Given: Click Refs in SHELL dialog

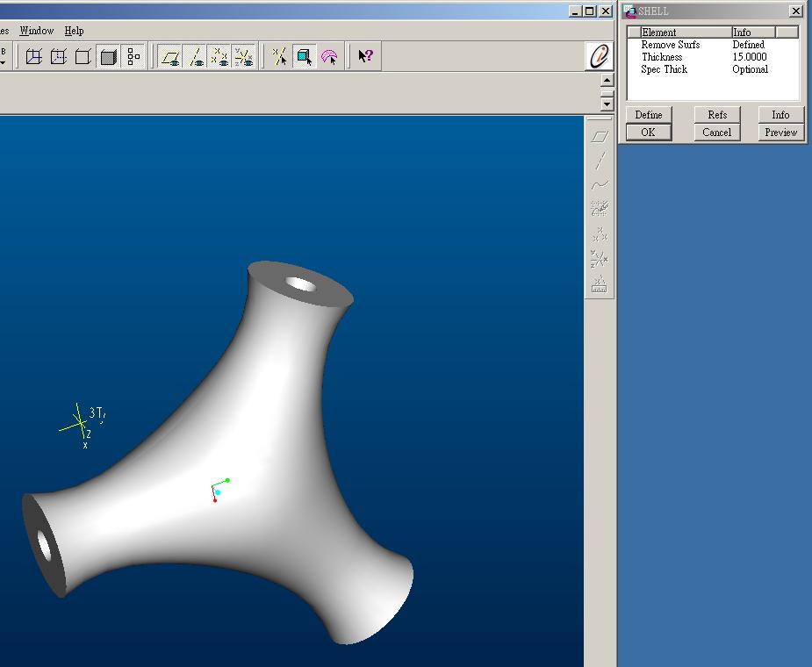Looking at the screenshot, I should coord(717,114).
